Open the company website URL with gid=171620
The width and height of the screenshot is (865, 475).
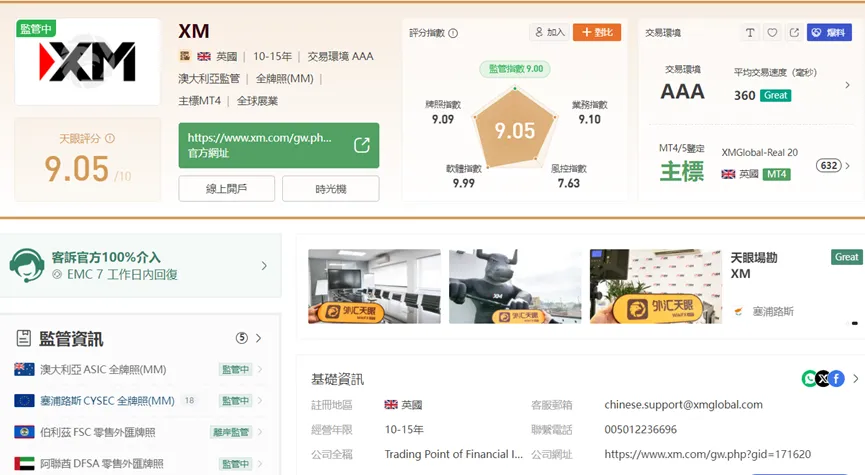pos(708,454)
